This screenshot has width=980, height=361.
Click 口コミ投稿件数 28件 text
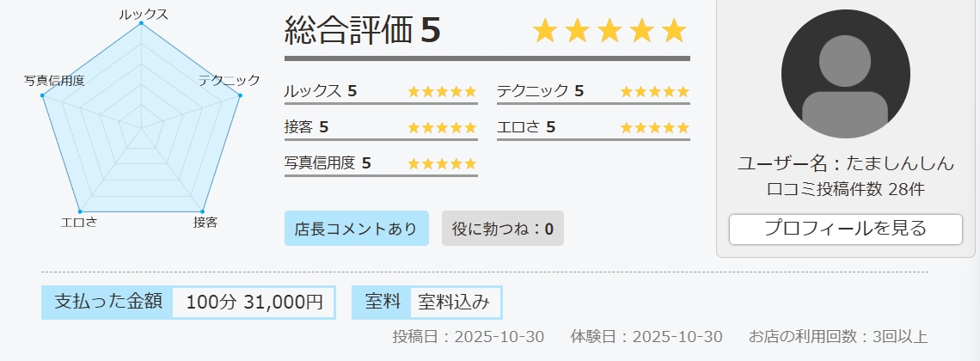point(846,189)
